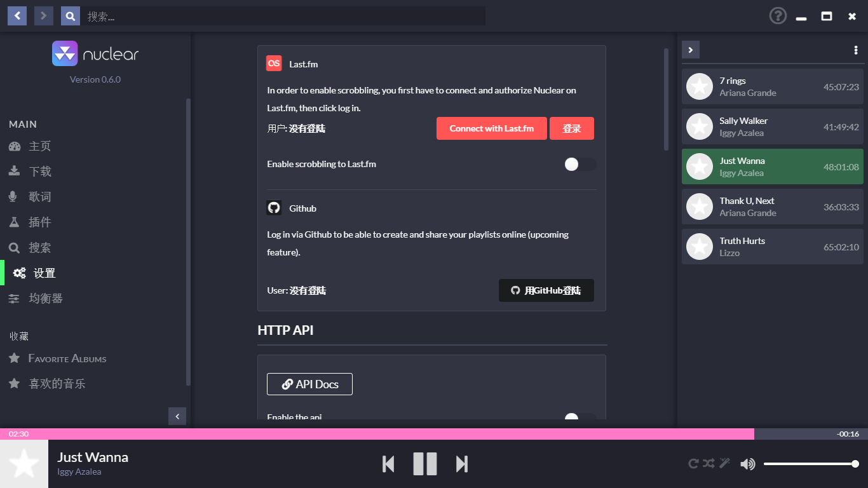Toggle the shuffle icon

click(709, 464)
